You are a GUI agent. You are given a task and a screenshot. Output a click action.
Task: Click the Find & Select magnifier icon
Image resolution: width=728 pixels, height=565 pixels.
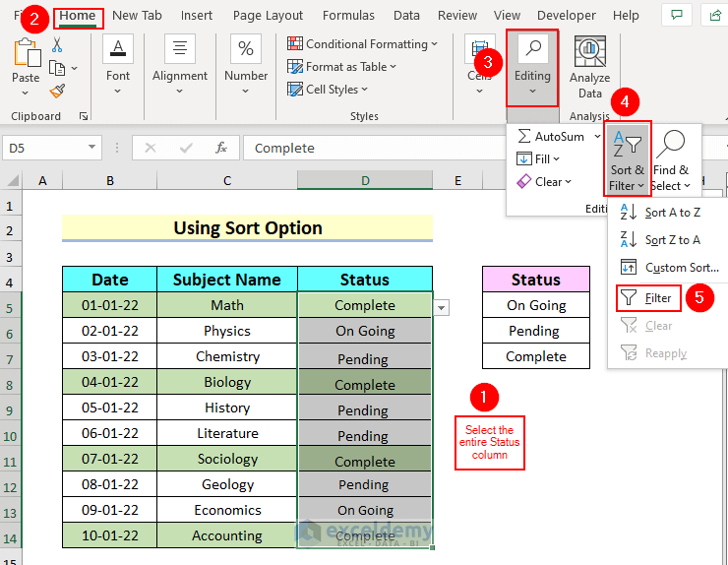click(x=671, y=144)
